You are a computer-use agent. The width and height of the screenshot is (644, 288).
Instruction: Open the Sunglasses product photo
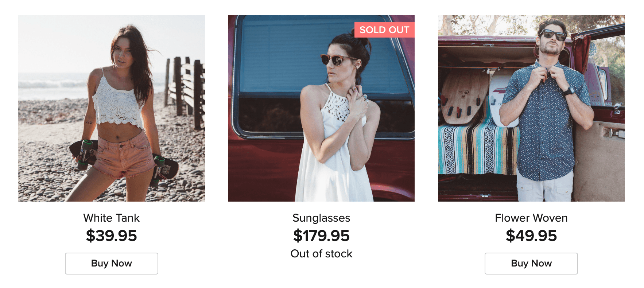[321, 108]
